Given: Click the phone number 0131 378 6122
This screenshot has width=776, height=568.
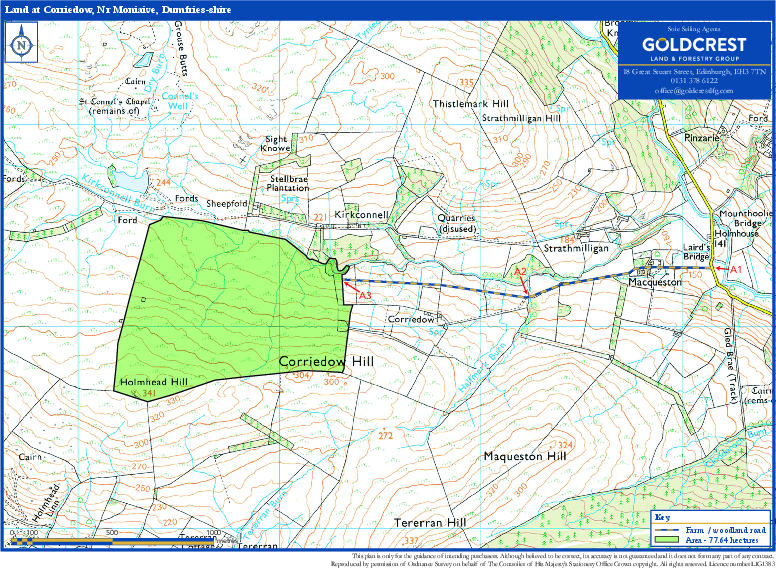Looking at the screenshot, I should (693, 81).
